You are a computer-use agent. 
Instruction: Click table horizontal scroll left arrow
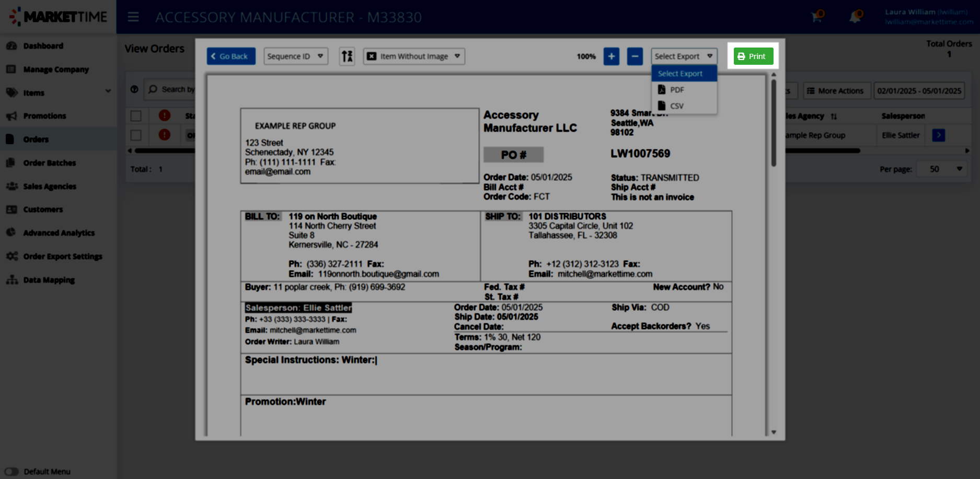pos(130,150)
